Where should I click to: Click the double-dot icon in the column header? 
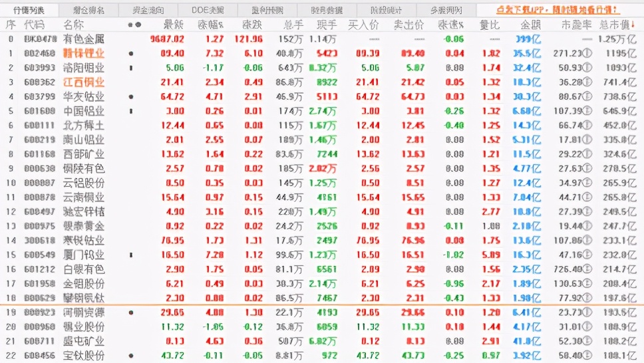click(x=134, y=25)
